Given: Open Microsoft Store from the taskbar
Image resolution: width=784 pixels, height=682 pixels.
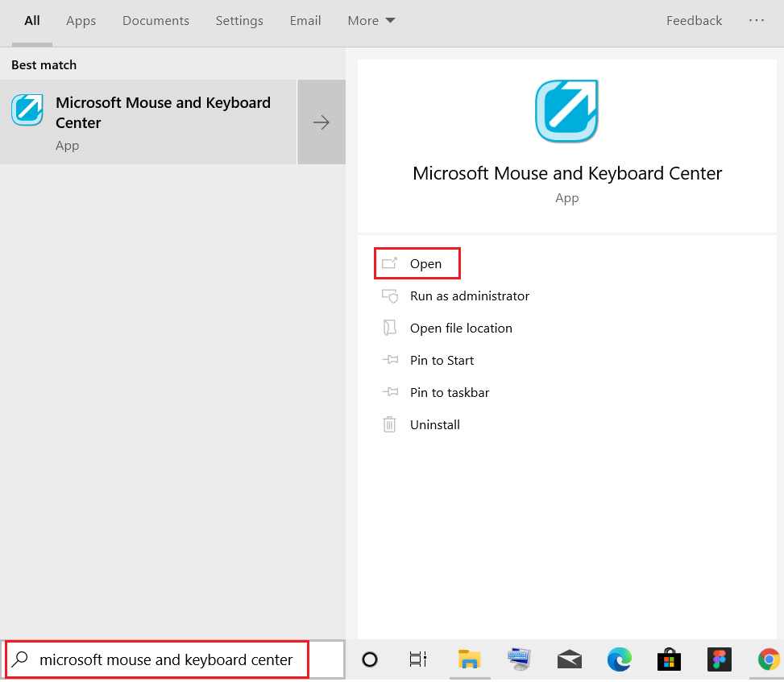Looking at the screenshot, I should coord(668,659).
